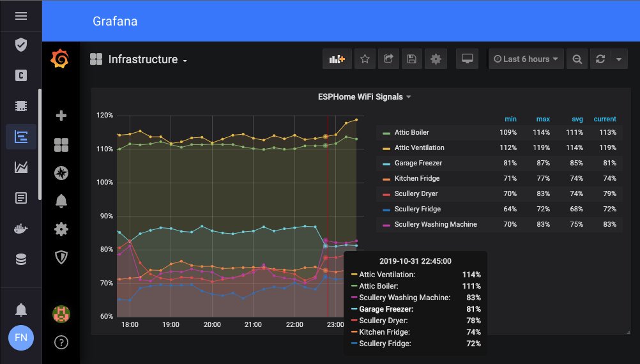Toggle Attic Boiler series in legend
Screen dimensions: 640x364
[x=412, y=132]
